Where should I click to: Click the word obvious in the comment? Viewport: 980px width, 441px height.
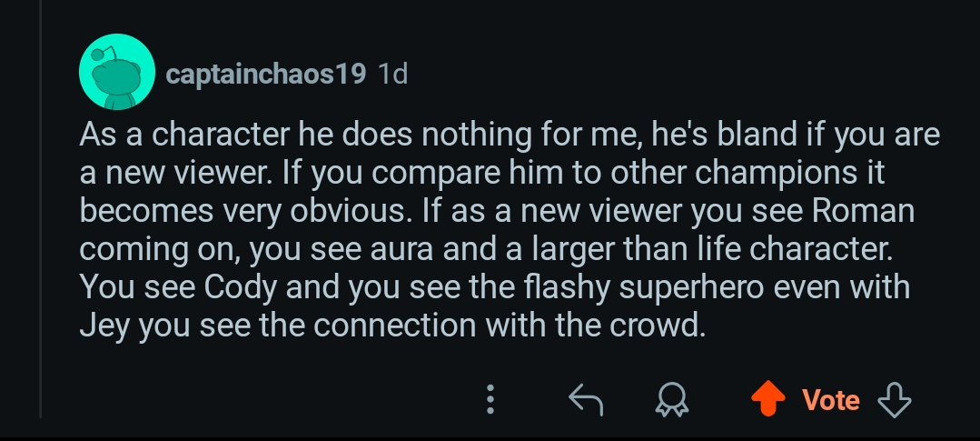351,211
